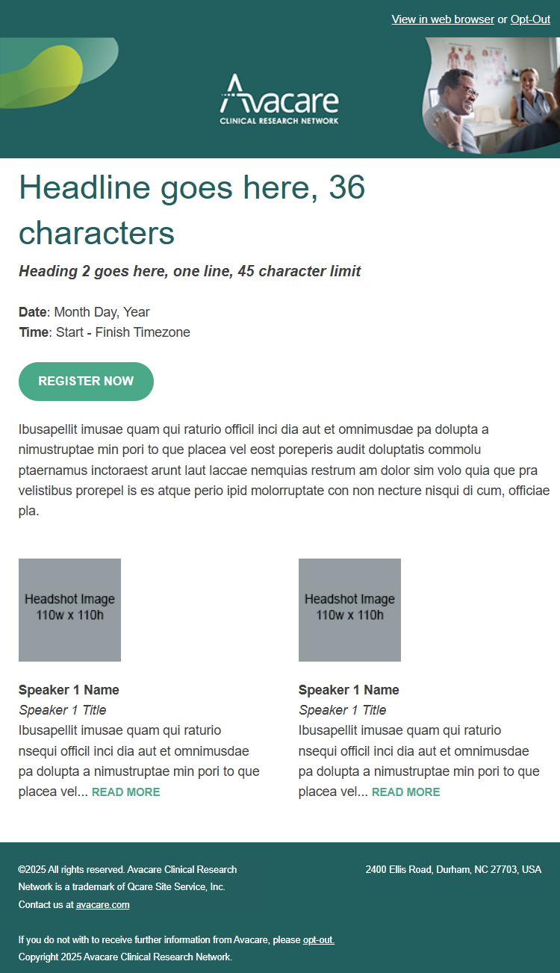
Task: Open READ MORE under left speaker
Action: 125,792
